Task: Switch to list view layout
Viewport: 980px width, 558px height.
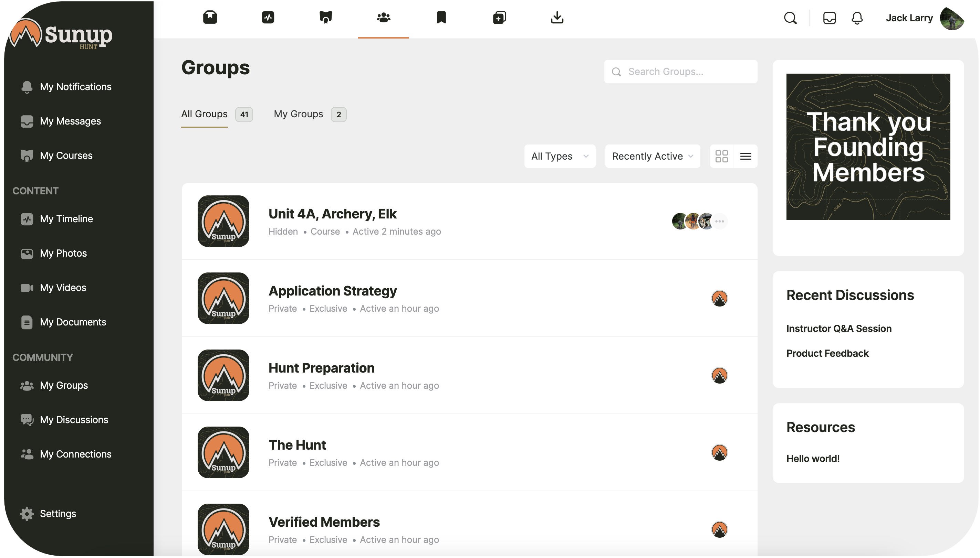Action: pyautogui.click(x=746, y=156)
